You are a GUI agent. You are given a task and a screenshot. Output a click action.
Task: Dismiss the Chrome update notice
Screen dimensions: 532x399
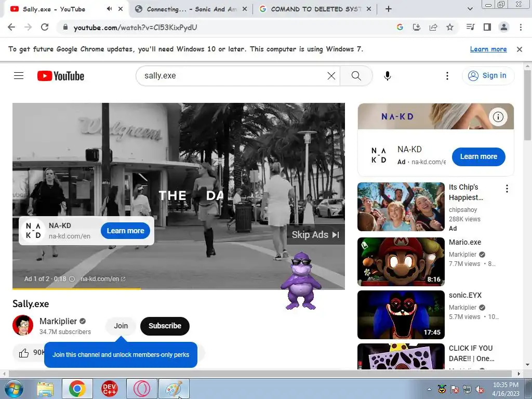click(x=519, y=49)
